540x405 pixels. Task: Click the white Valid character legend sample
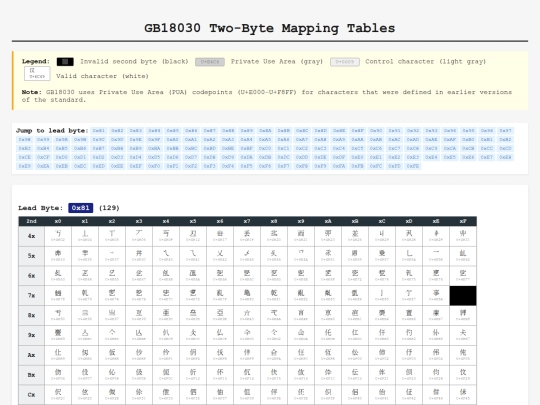point(37,73)
